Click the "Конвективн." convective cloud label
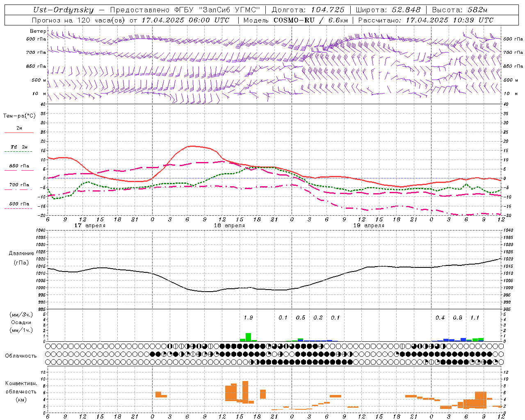Image resolution: width=525 pixels, height=420 pixels. coord(21,383)
